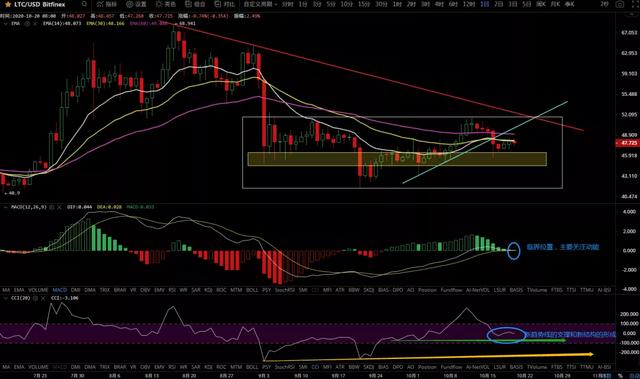Viewport: 640px width, 379px height.
Task: Collapse the MACD(12,26,9) legend chevron
Action: coord(5,207)
